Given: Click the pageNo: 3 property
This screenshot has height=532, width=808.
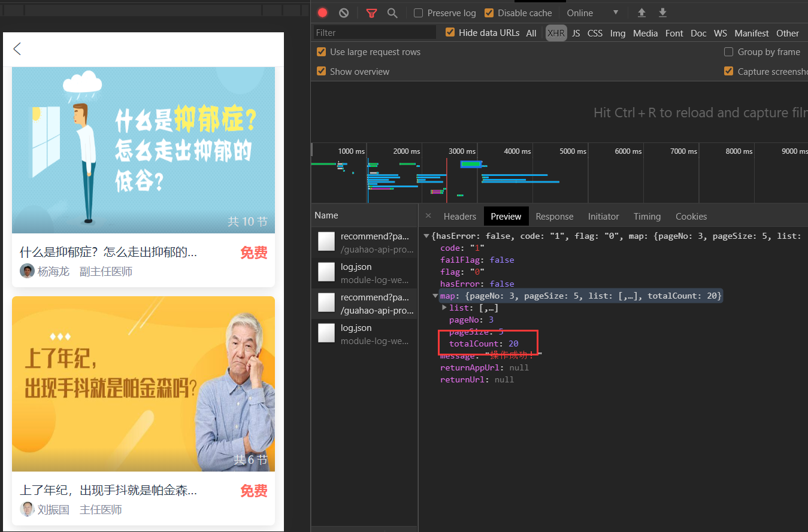Looking at the screenshot, I should click(x=471, y=320).
